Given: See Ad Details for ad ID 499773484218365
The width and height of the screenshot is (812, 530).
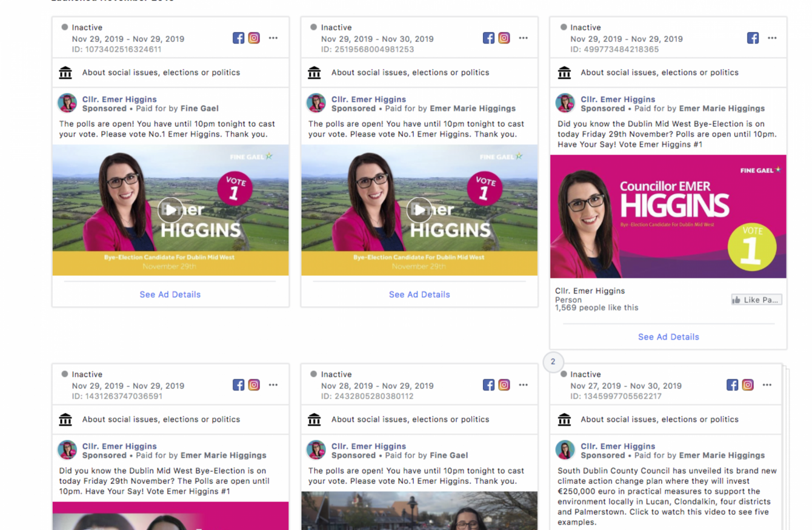Looking at the screenshot, I should click(x=668, y=337).
